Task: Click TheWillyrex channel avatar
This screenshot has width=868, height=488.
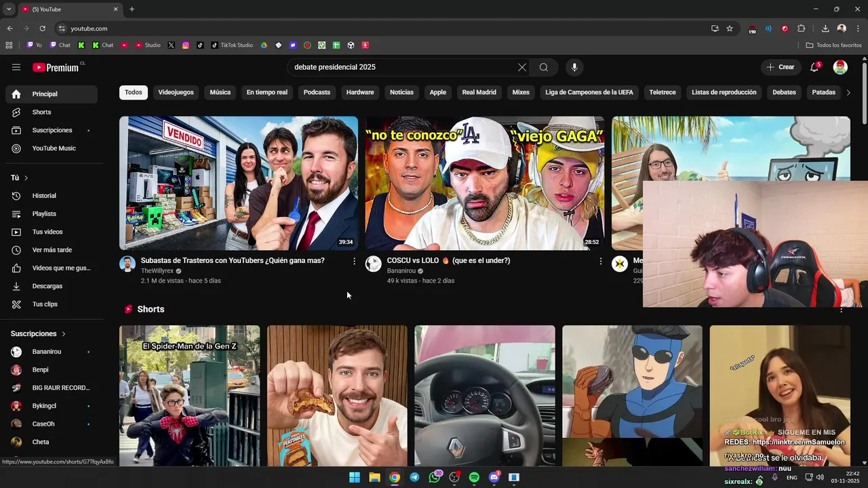Action: [x=127, y=264]
